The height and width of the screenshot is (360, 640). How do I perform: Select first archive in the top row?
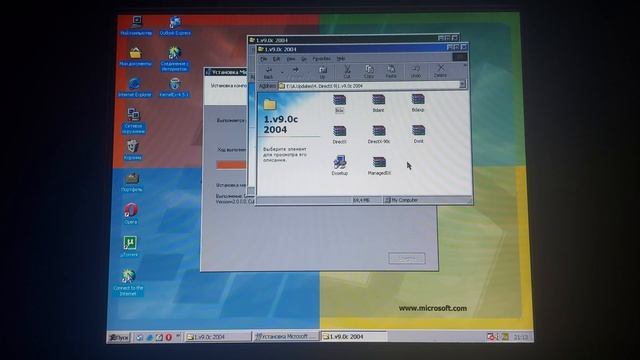click(x=339, y=104)
